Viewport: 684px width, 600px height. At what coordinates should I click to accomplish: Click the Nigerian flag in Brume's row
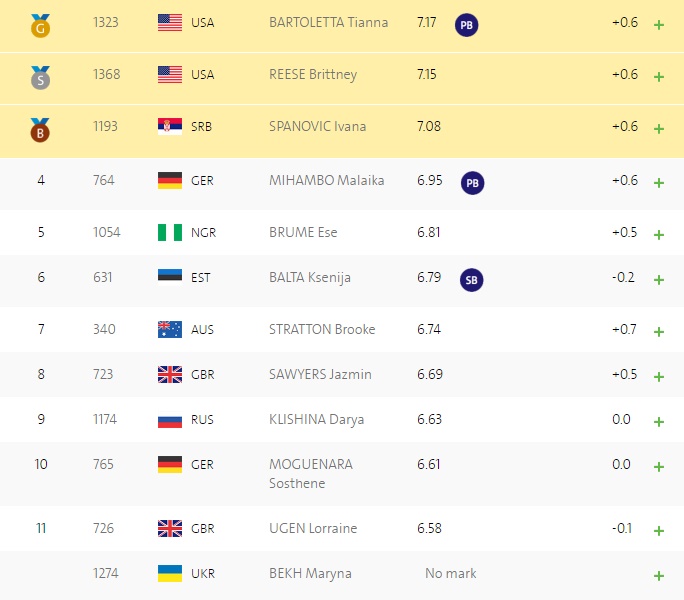(x=170, y=233)
